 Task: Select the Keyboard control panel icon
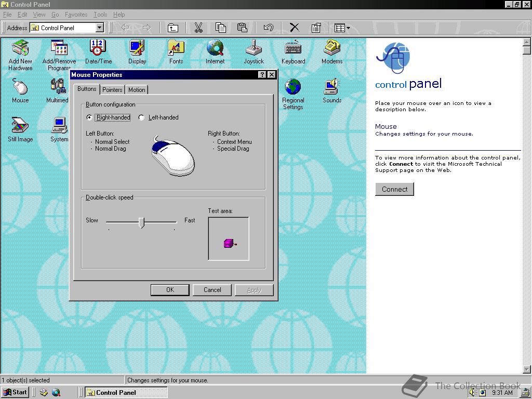[293, 52]
